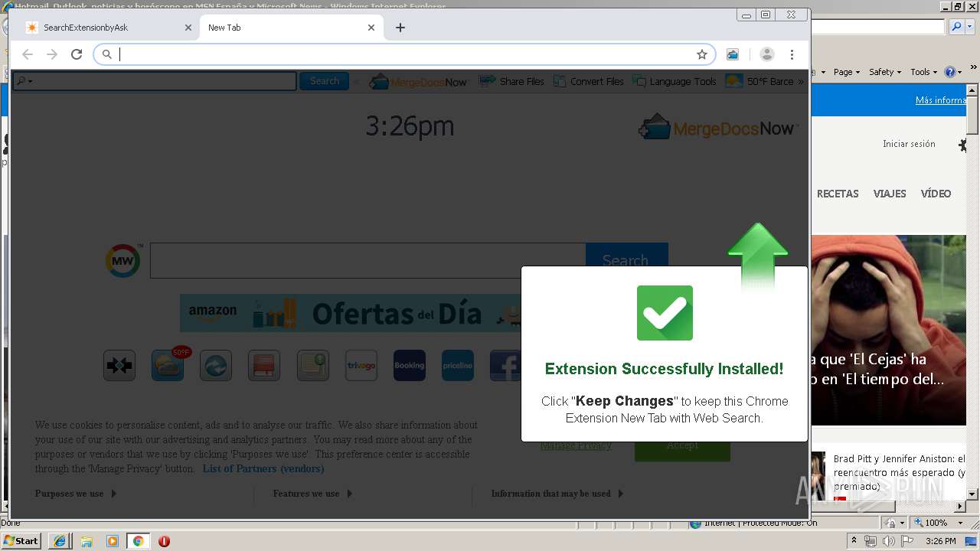980x551 pixels.
Task: Expand Information that may be used
Action: point(557,494)
